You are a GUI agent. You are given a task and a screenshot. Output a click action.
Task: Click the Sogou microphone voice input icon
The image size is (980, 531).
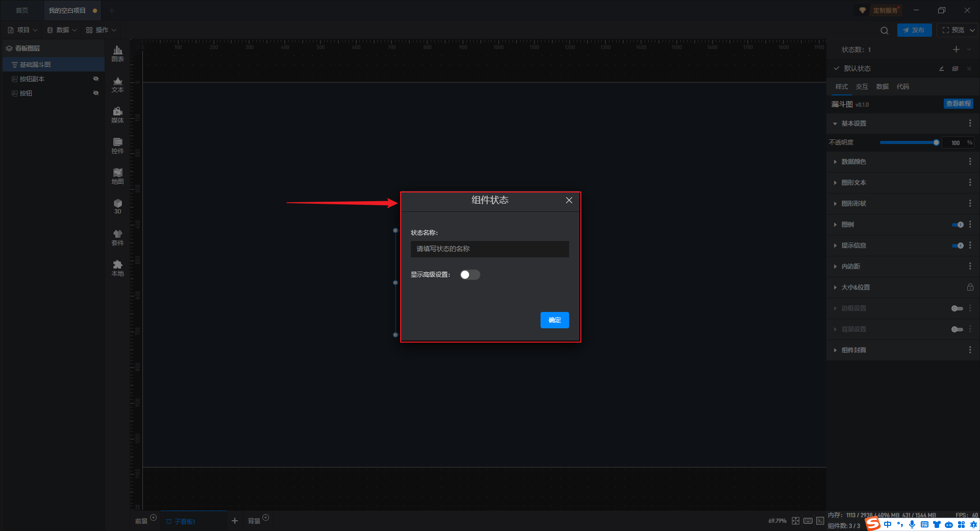[x=912, y=524]
